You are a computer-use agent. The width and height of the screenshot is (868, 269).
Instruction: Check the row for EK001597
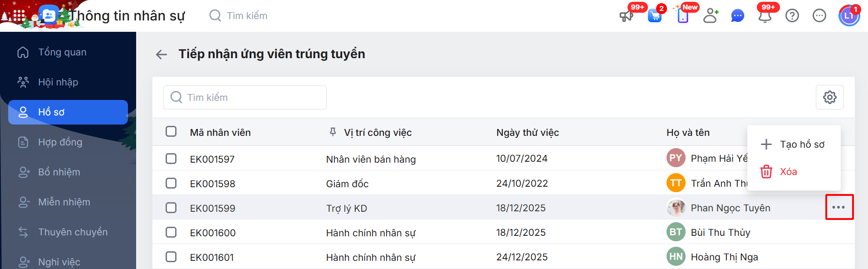(171, 159)
